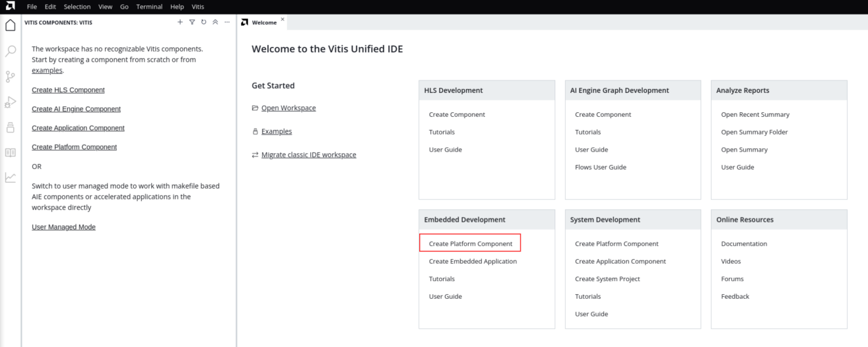Click User Managed Mode link
Viewport: 868px width, 347px height.
(63, 227)
